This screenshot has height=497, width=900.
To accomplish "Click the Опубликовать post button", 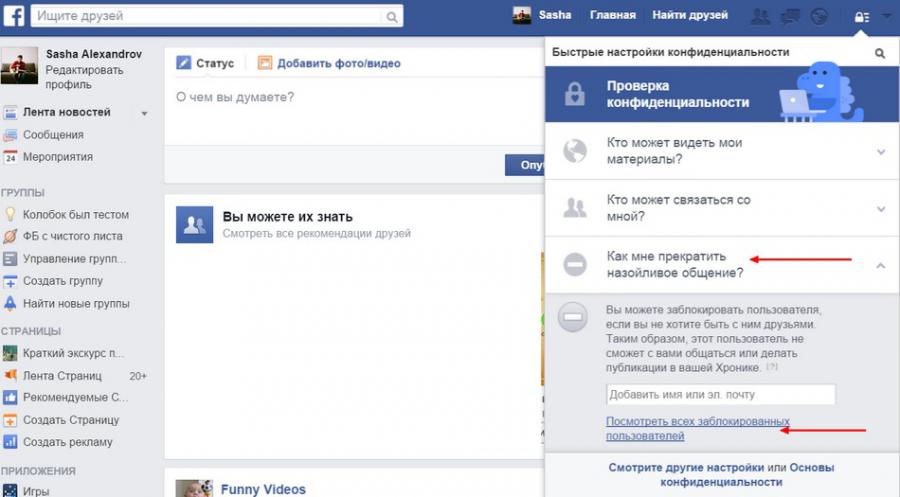I will coord(525,165).
